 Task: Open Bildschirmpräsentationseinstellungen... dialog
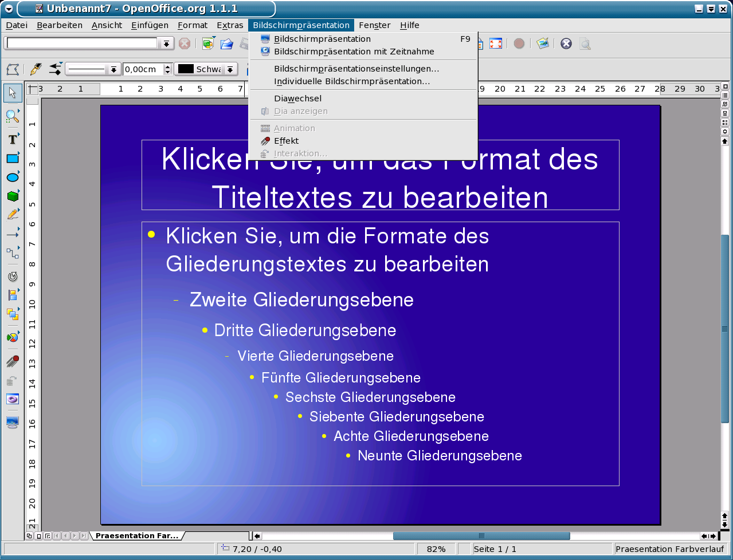tap(356, 69)
